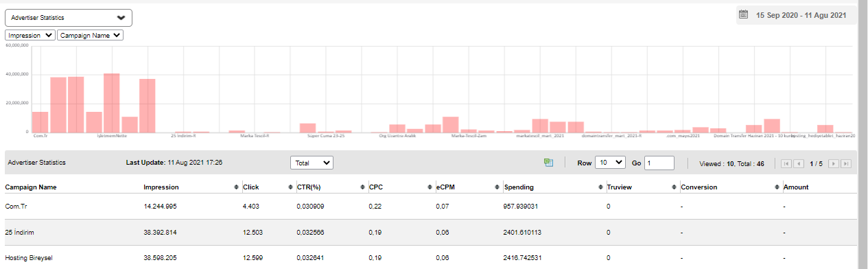This screenshot has height=269, width=868.
Task: Go to the first page of results
Action: (x=786, y=163)
